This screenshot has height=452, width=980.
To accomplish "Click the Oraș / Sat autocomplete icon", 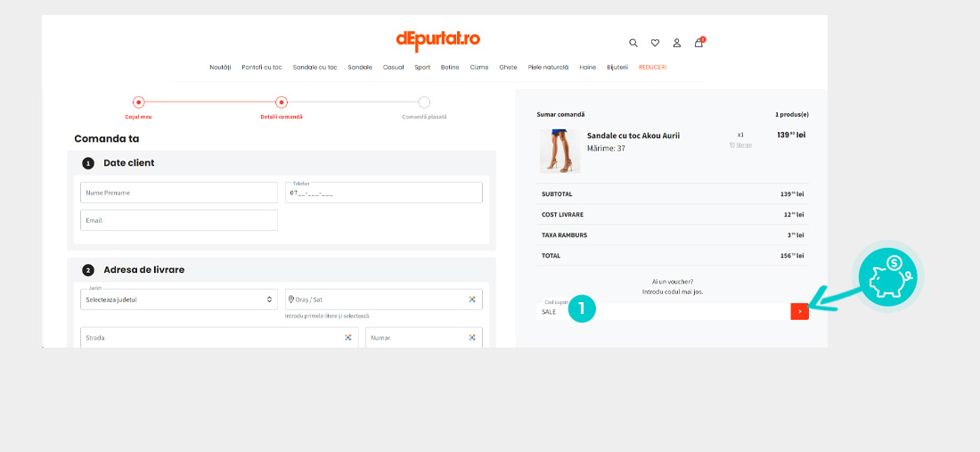I will point(472,300).
